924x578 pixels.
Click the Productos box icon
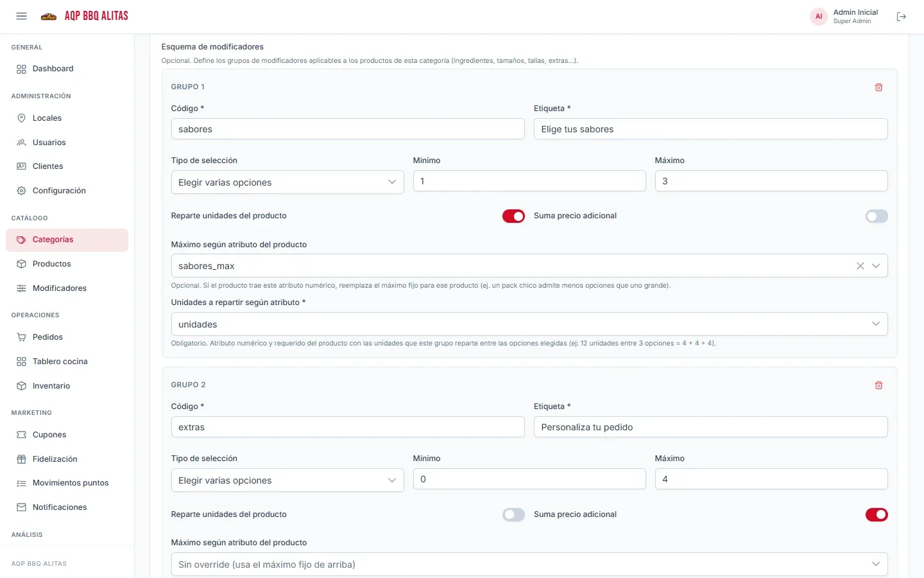point(21,264)
